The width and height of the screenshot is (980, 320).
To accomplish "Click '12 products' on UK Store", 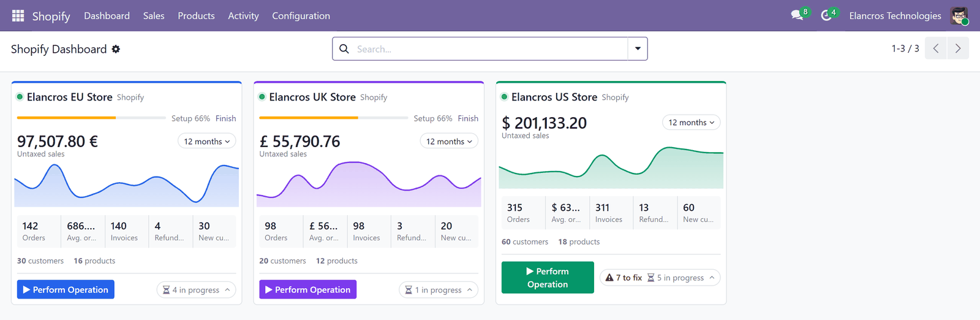I will tap(337, 261).
